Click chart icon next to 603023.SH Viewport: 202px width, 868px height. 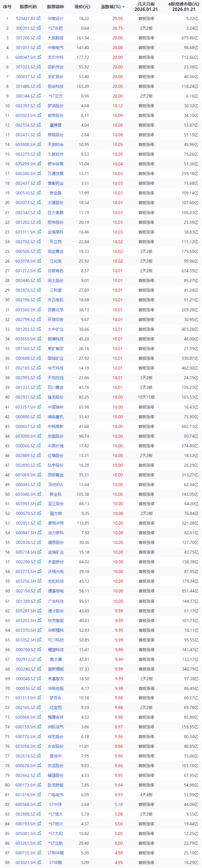pyautogui.click(x=39, y=116)
